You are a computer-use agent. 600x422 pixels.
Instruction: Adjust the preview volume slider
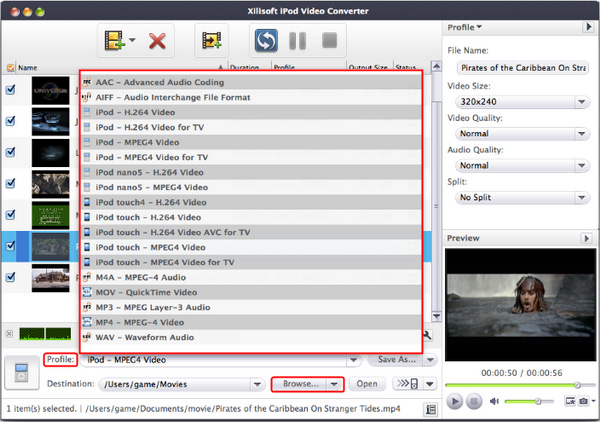click(x=529, y=401)
